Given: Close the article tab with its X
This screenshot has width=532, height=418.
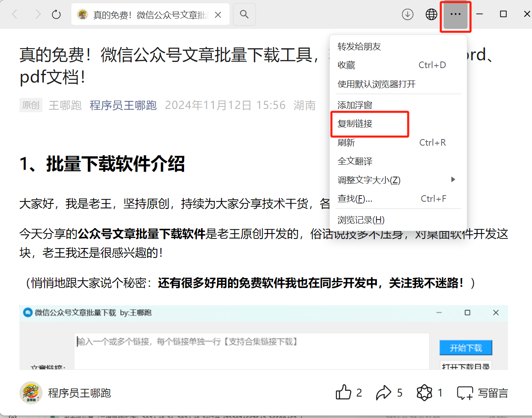Looking at the screenshot, I should click(x=218, y=15).
